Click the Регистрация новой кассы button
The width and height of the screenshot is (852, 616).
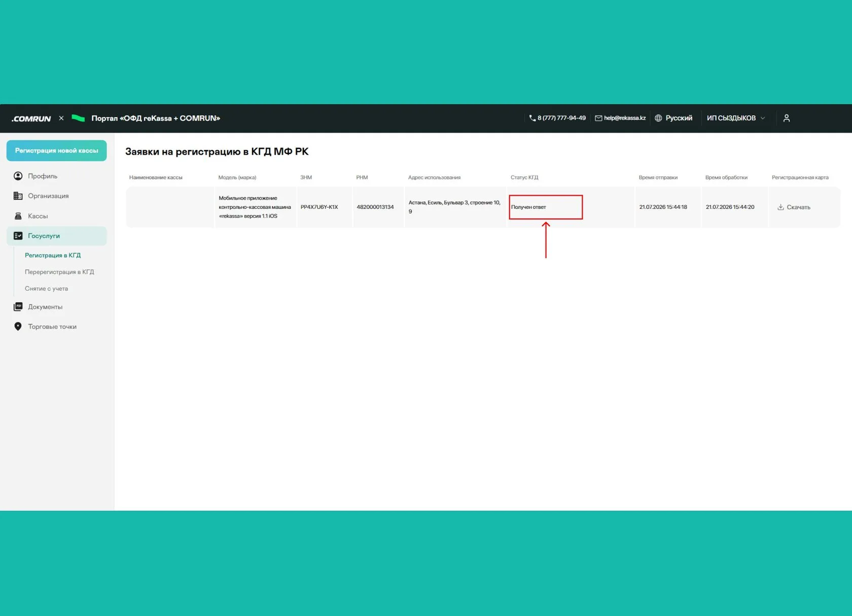57,151
